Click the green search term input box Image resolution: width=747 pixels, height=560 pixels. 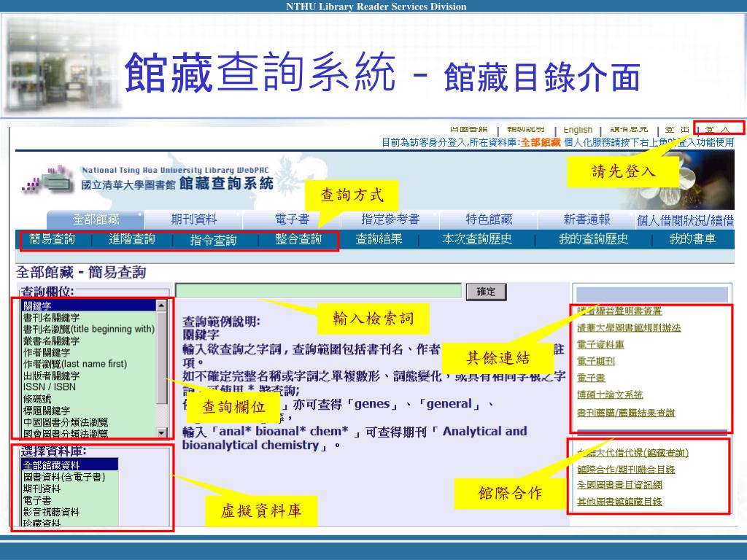pyautogui.click(x=319, y=290)
